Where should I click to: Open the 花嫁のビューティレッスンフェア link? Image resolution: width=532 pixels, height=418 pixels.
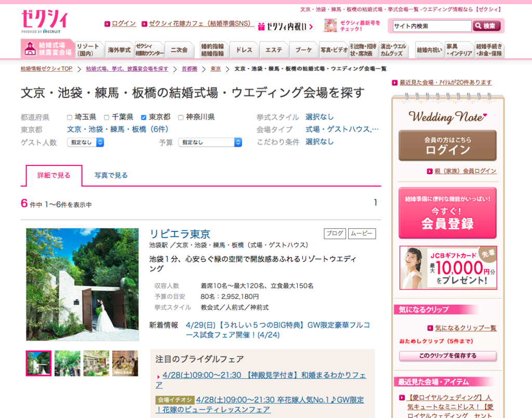click(260, 405)
